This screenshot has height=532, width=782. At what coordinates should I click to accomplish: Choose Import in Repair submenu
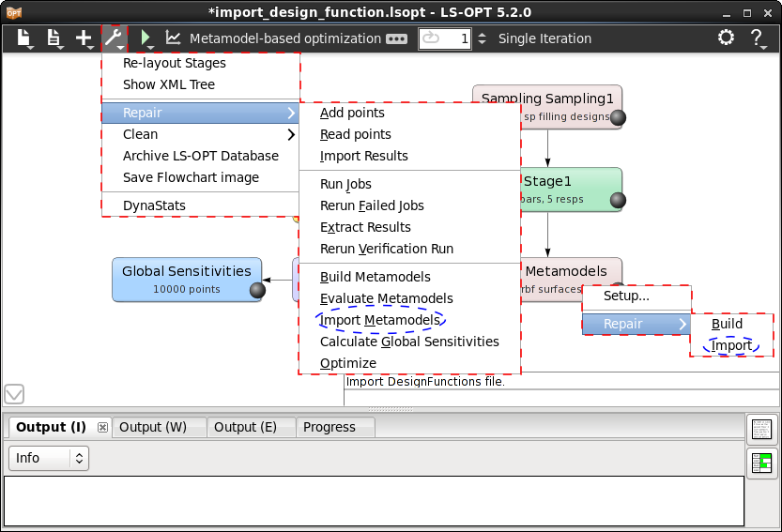731,345
